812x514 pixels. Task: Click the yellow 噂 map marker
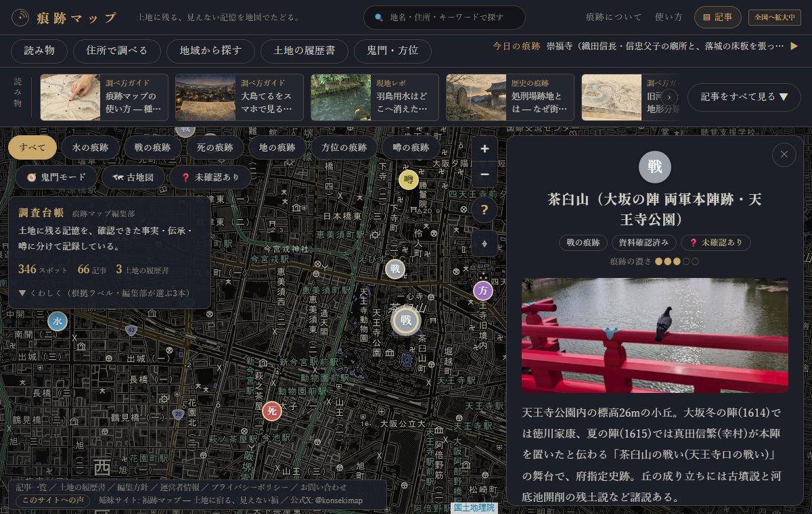click(x=408, y=180)
